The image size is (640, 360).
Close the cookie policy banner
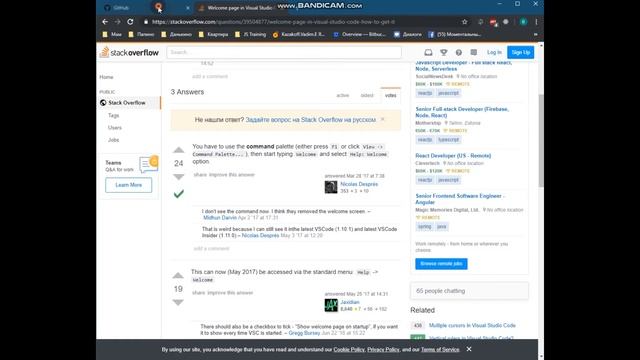click(469, 349)
